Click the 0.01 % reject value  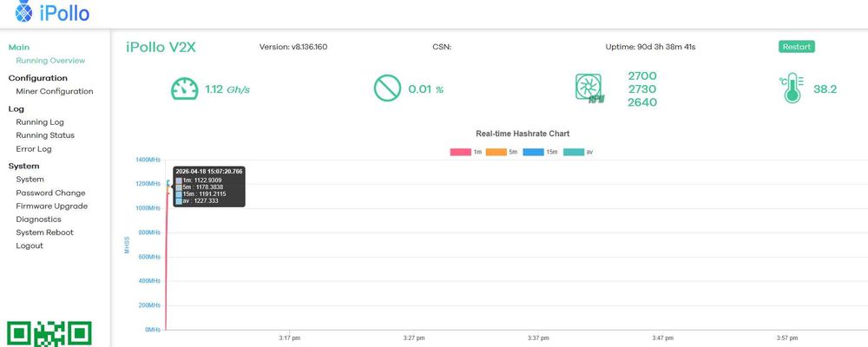pyautogui.click(x=425, y=89)
